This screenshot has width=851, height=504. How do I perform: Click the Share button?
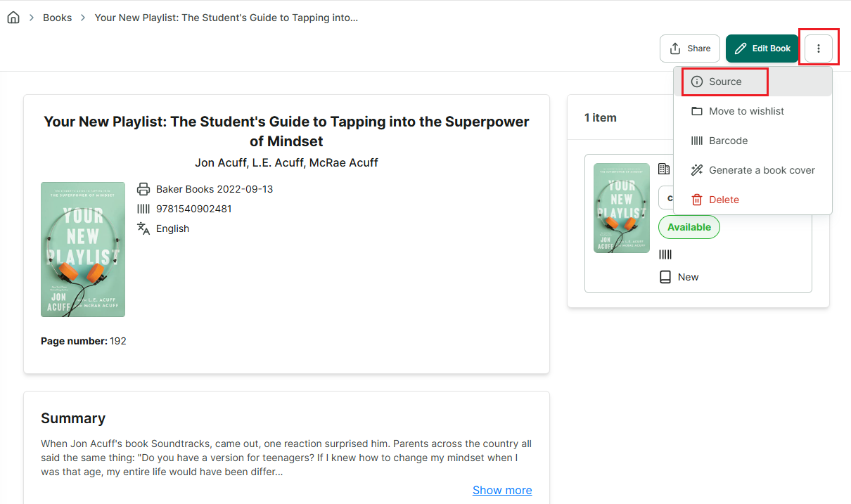point(690,49)
